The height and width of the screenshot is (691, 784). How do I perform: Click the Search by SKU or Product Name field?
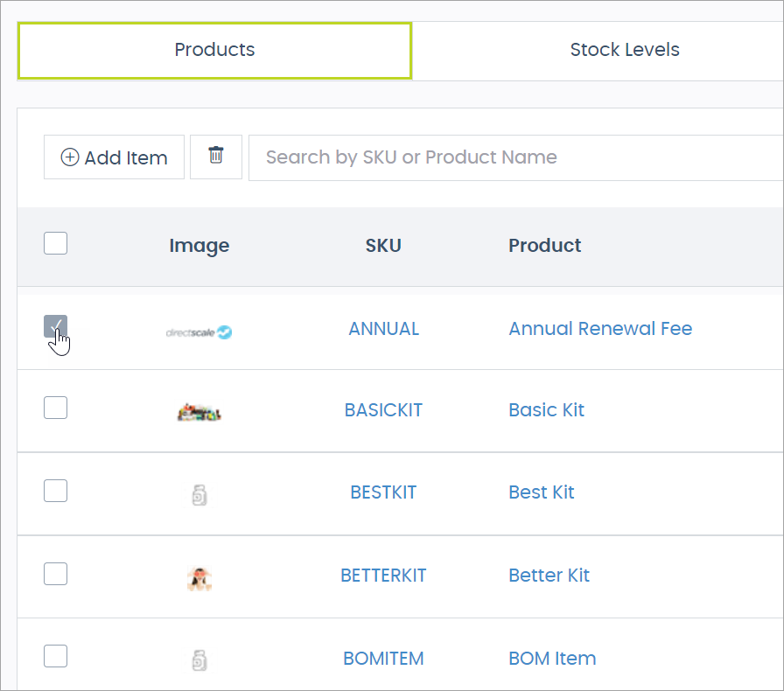516,157
